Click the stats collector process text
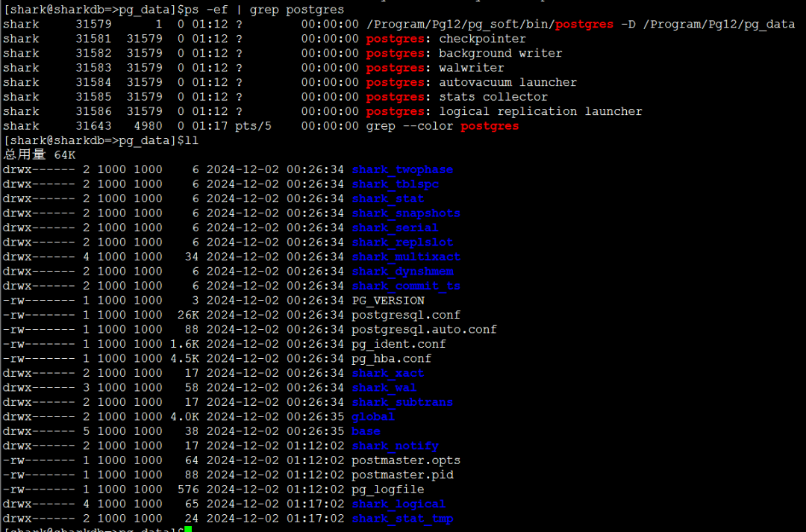 pos(493,97)
